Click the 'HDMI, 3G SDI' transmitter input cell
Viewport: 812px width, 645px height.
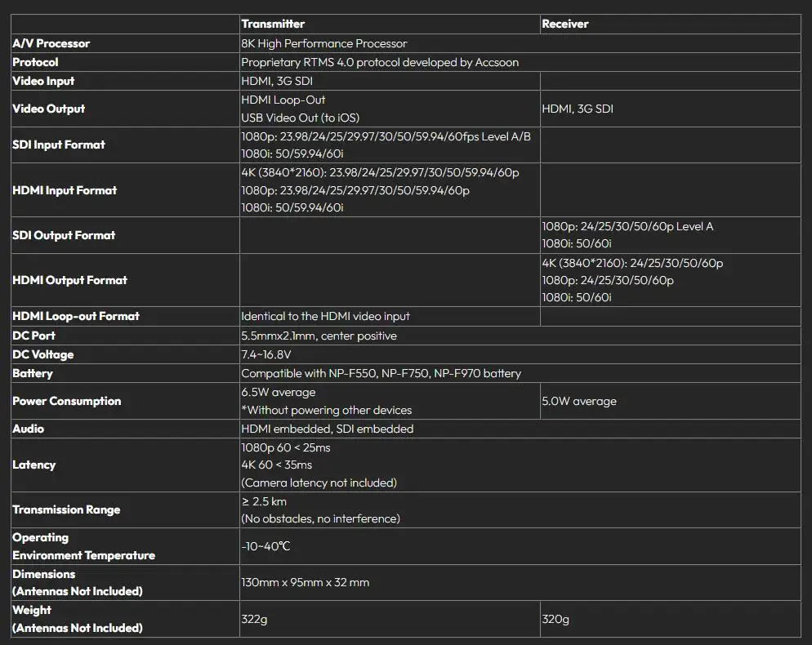tap(277, 81)
